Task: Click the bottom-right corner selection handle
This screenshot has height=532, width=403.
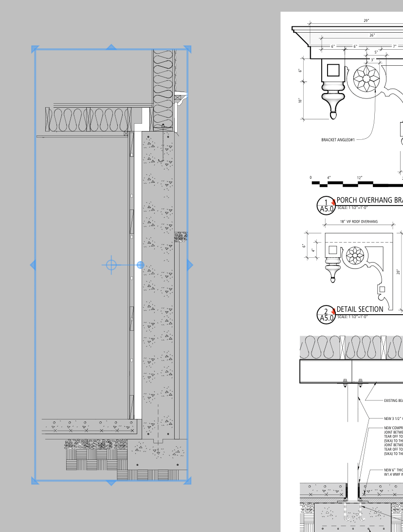Action: 188,481
